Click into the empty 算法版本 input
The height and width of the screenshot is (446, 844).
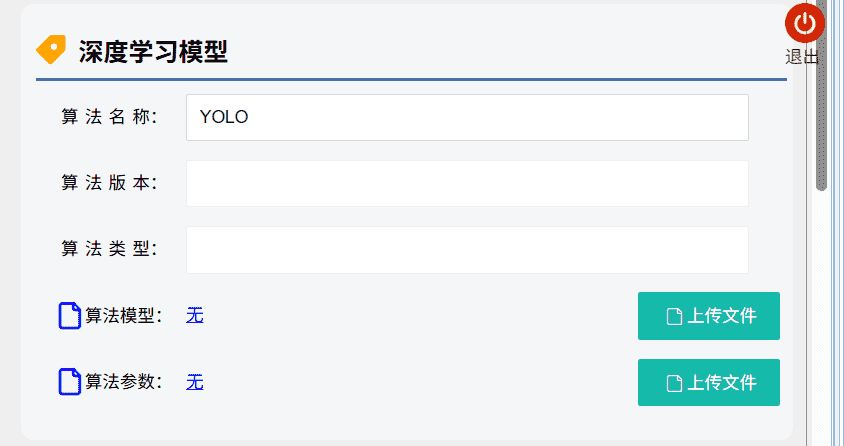(467, 183)
